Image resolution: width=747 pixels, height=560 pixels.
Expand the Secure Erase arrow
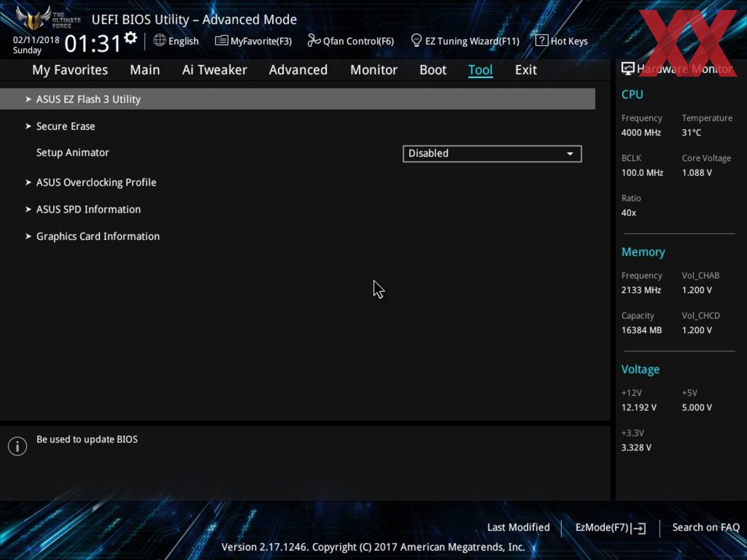point(28,126)
